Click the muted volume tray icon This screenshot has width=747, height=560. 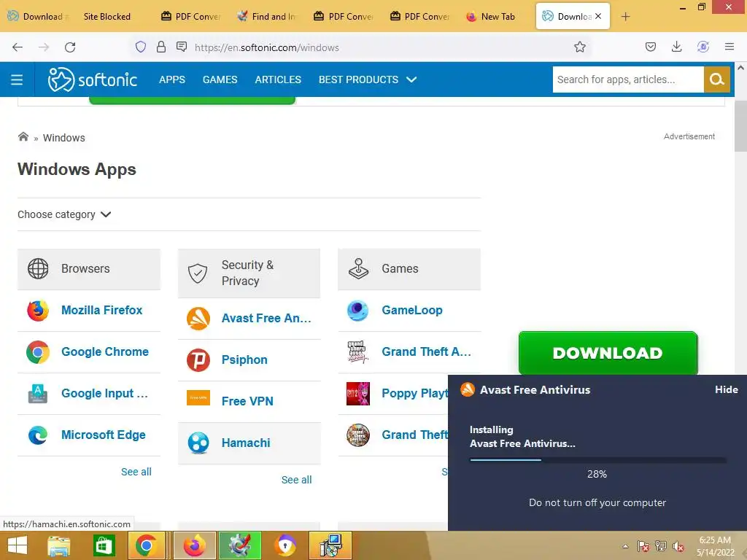(678, 546)
